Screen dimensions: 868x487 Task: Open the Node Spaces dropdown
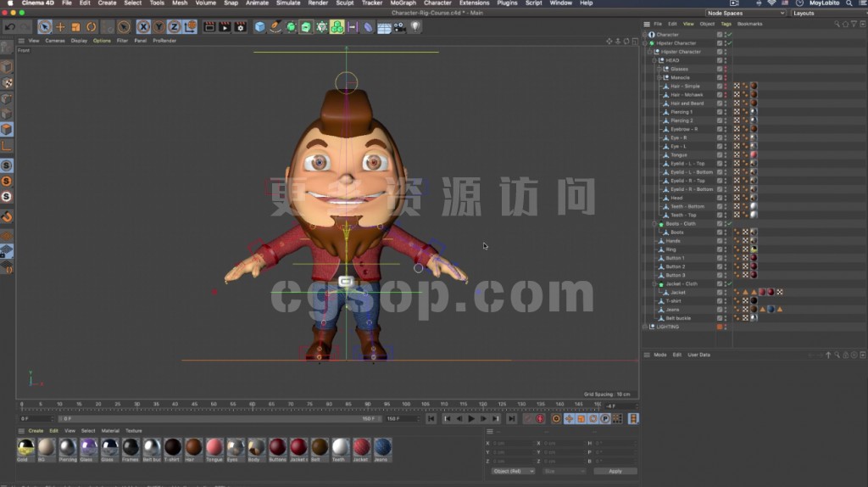pos(745,14)
